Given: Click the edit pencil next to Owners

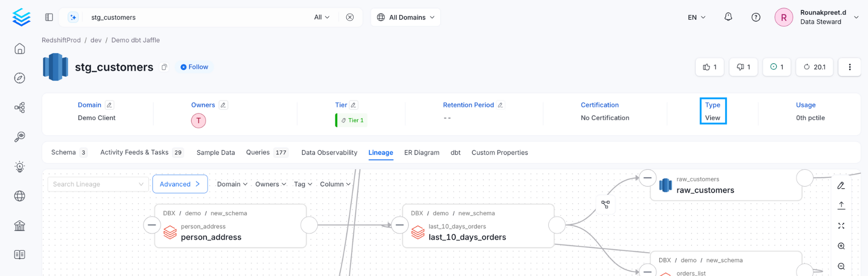Looking at the screenshot, I should (223, 105).
